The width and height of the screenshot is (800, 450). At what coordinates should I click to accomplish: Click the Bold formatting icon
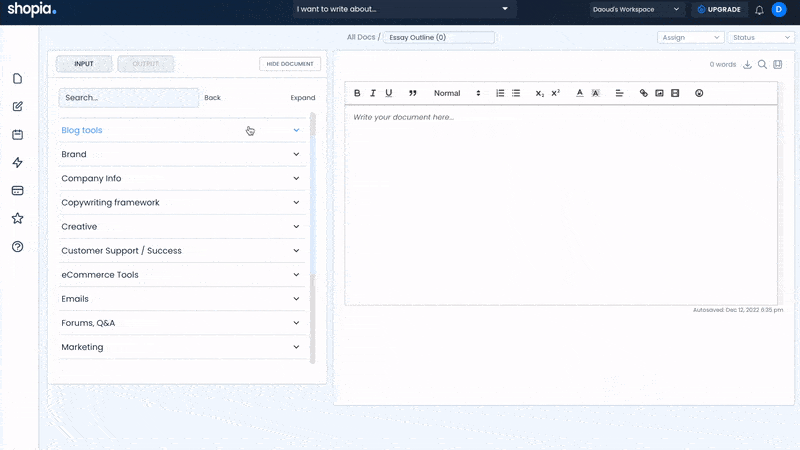point(358,93)
